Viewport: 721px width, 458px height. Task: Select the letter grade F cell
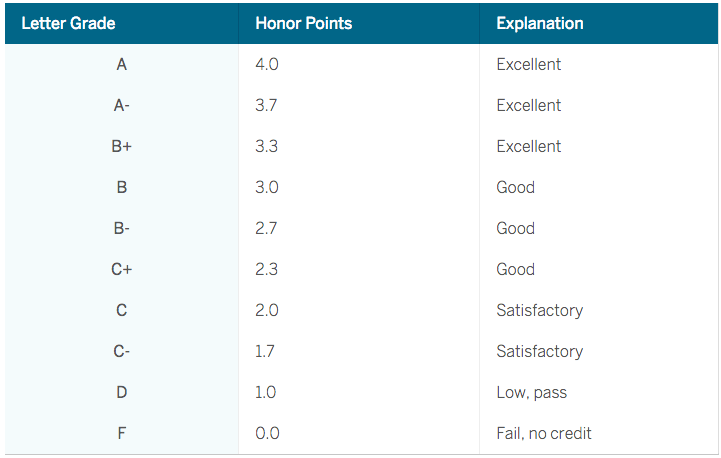pyautogui.click(x=121, y=433)
